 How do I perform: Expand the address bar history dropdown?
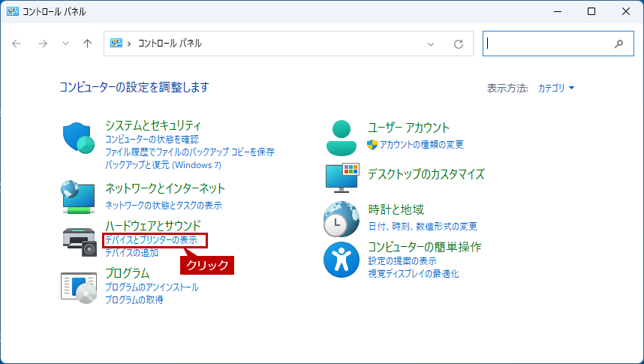point(430,44)
